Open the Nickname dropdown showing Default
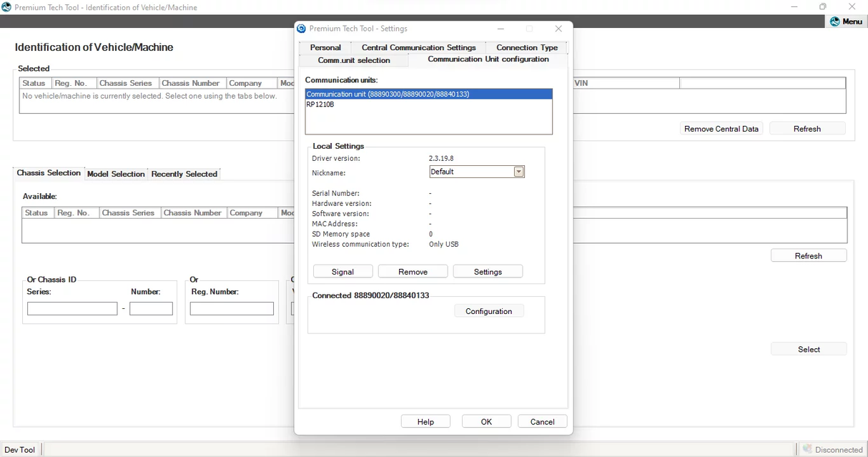The height and width of the screenshot is (457, 868). click(518, 171)
